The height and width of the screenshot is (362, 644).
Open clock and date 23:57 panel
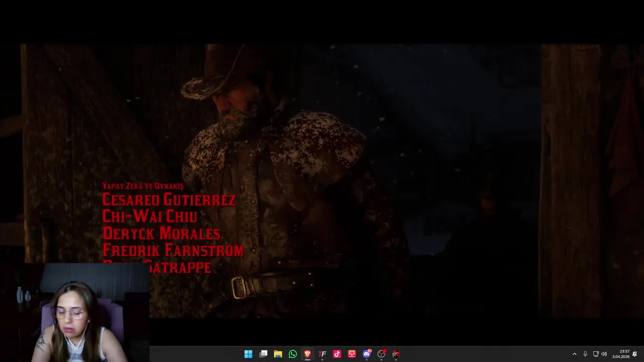pyautogui.click(x=621, y=354)
